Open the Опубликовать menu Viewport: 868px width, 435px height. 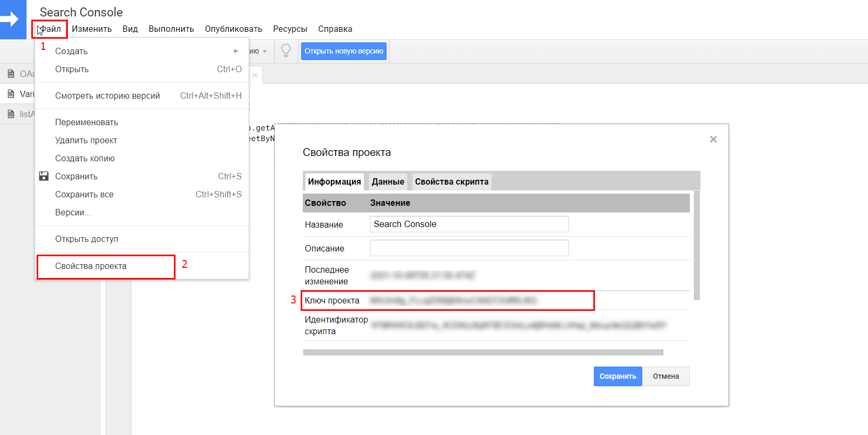click(233, 29)
